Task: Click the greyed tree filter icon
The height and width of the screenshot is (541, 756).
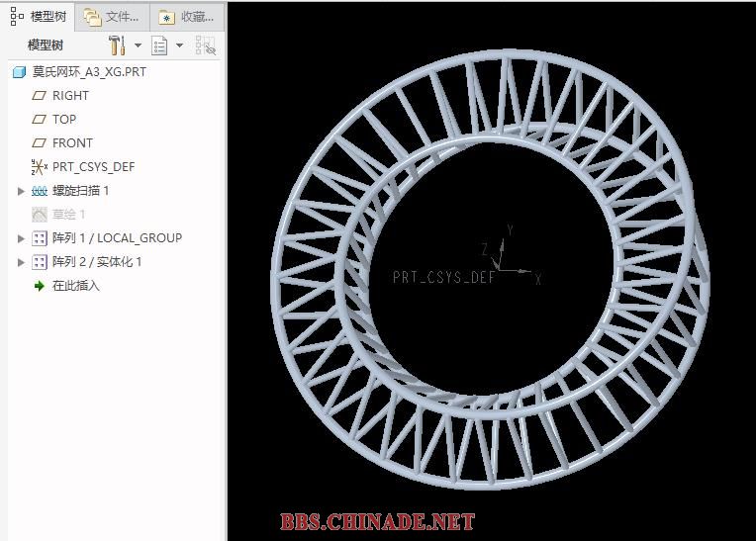Action: pos(206,45)
